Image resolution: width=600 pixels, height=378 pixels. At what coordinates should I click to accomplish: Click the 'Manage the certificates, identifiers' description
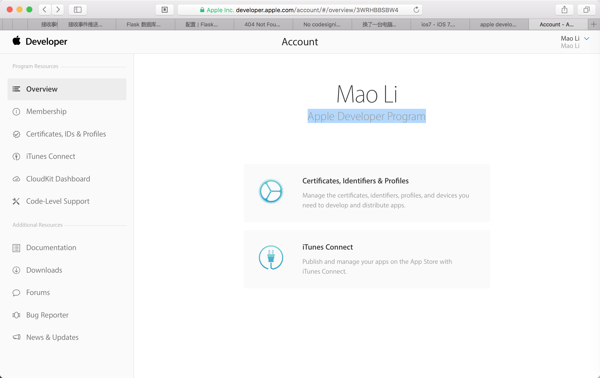point(386,200)
